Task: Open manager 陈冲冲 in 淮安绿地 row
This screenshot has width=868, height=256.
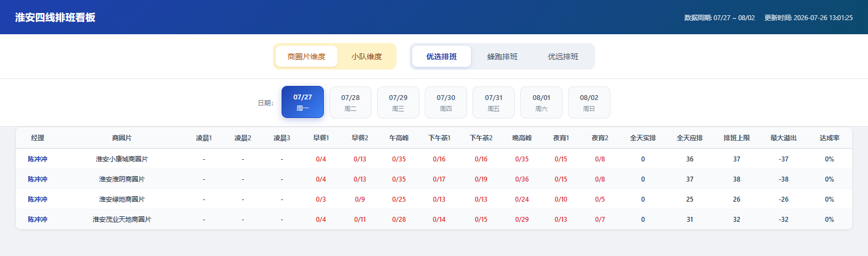Action: tap(38, 199)
